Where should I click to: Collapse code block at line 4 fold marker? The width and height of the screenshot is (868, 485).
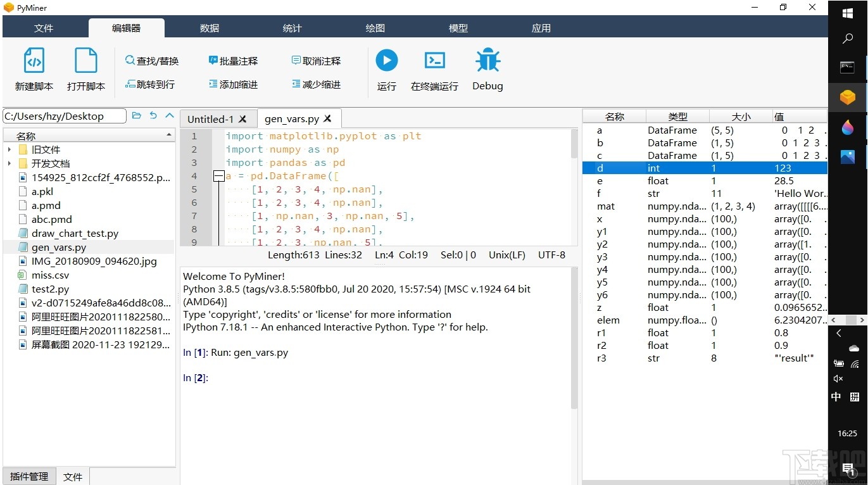(218, 175)
